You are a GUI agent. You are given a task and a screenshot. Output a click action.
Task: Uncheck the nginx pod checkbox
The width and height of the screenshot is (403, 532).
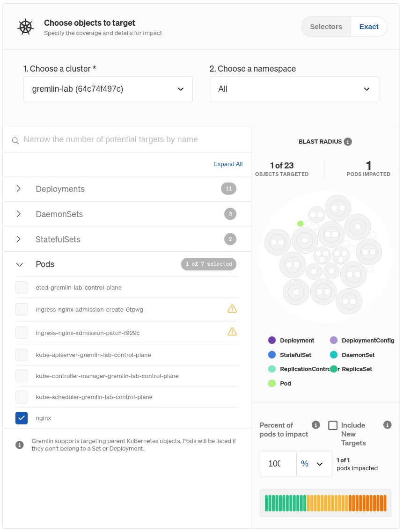pyautogui.click(x=22, y=418)
